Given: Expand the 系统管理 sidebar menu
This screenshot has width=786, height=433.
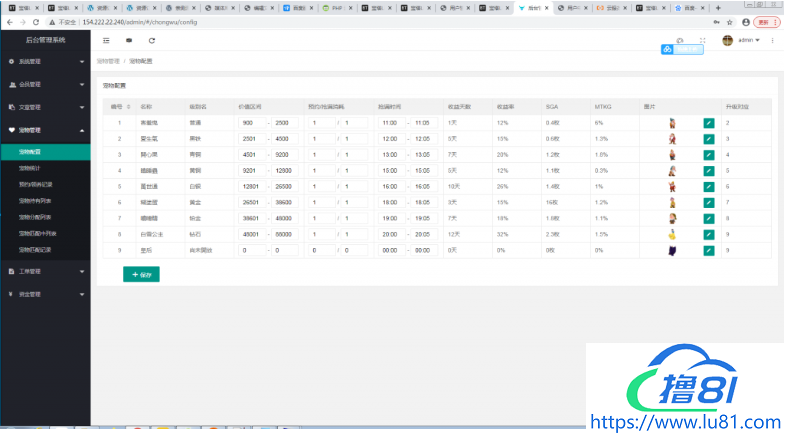Looking at the screenshot, I should pyautogui.click(x=45, y=62).
